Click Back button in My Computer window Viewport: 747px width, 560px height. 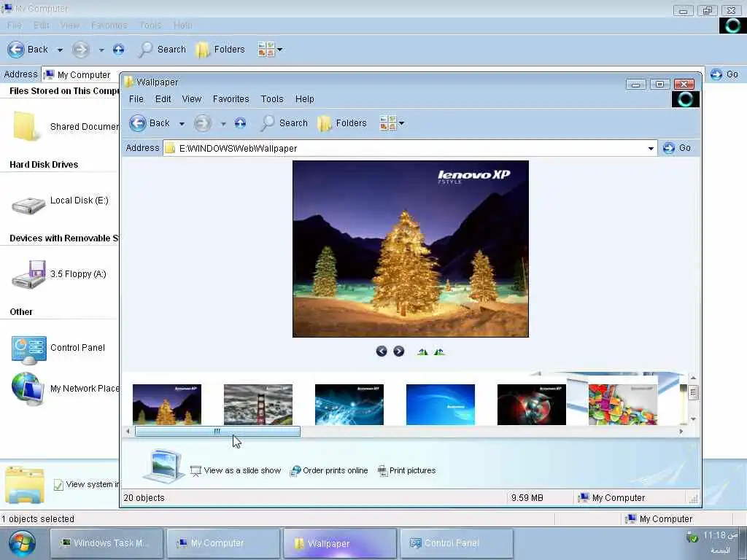(28, 50)
